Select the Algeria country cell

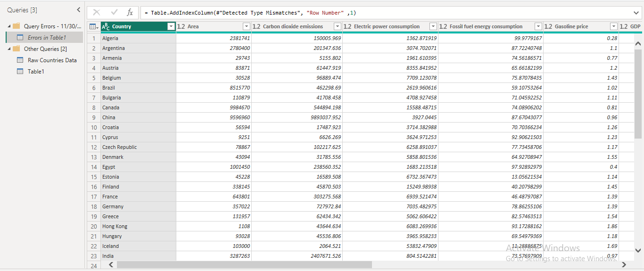138,38
